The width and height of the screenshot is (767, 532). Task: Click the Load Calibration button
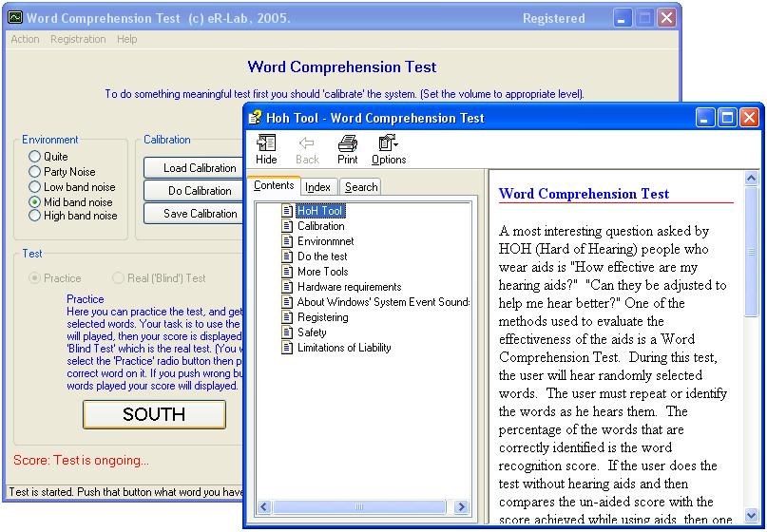coord(194,168)
